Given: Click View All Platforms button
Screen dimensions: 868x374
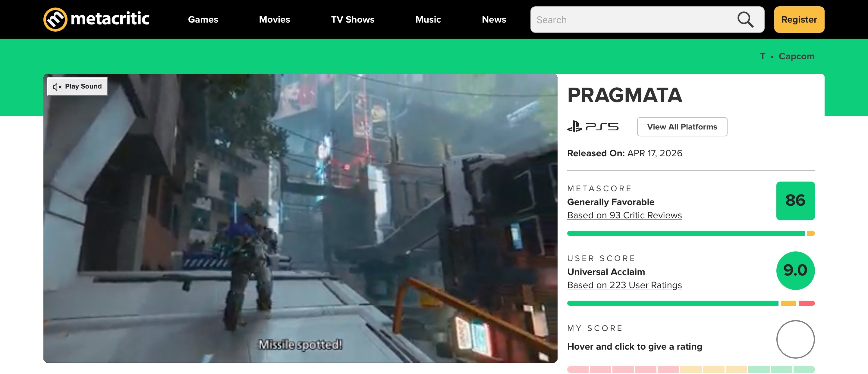Looking at the screenshot, I should point(682,127).
